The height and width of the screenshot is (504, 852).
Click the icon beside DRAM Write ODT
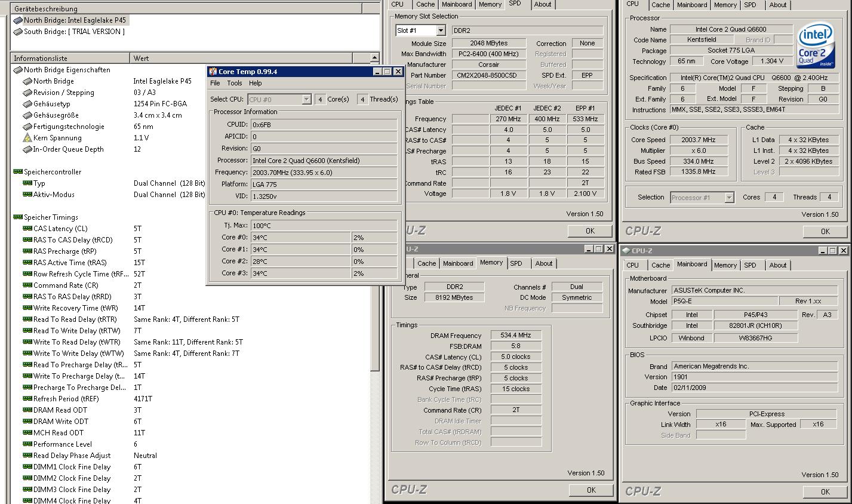pyautogui.click(x=27, y=422)
